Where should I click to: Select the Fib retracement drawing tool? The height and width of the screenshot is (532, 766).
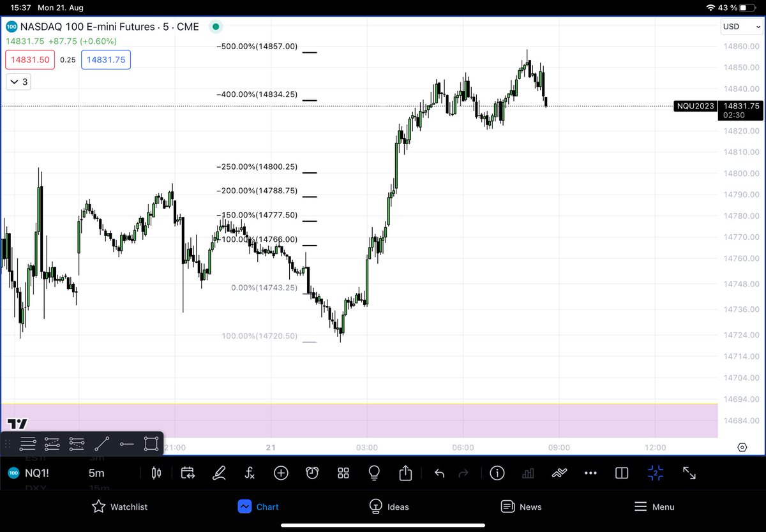point(27,443)
